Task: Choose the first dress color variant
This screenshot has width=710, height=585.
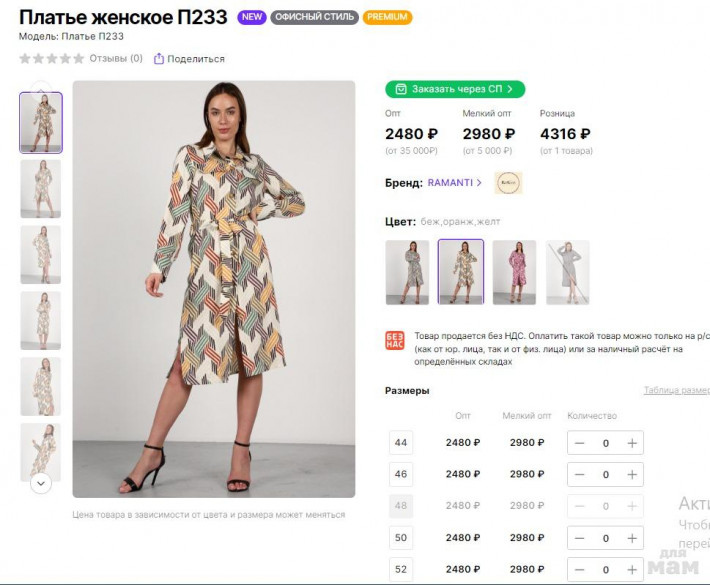Action: 407,272
